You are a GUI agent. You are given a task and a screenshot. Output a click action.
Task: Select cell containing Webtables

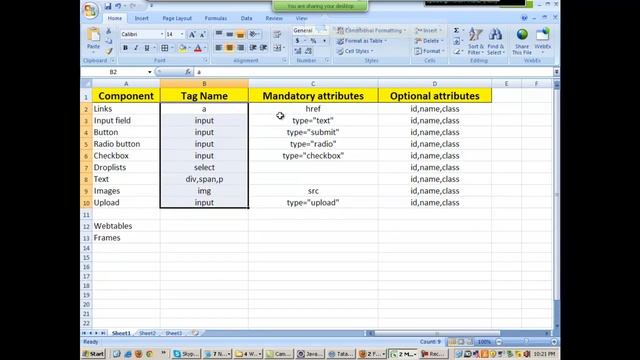(x=126, y=226)
